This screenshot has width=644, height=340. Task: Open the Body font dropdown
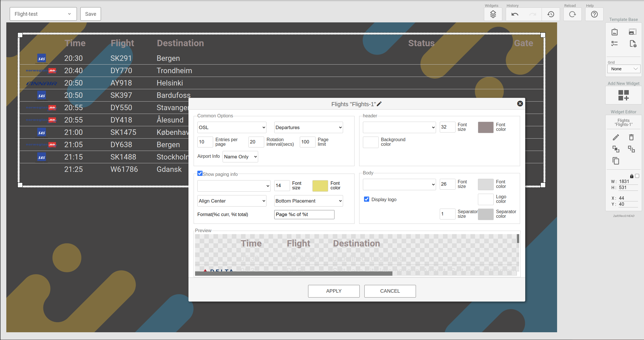(399, 184)
